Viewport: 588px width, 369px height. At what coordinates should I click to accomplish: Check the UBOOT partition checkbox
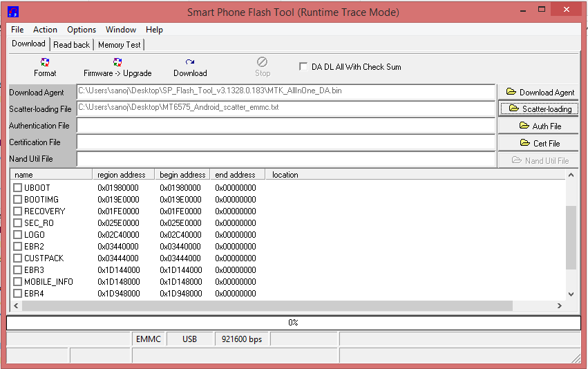(x=17, y=187)
